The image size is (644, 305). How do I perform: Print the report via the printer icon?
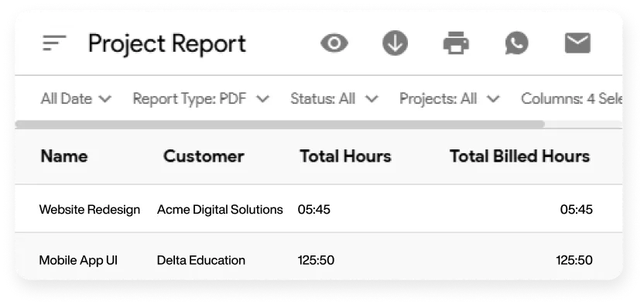(x=456, y=43)
